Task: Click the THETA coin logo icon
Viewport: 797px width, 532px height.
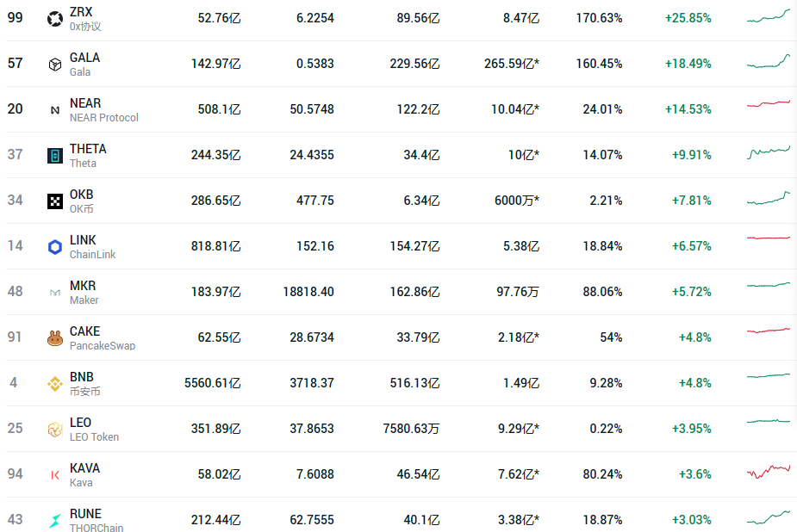Action: coord(55,156)
